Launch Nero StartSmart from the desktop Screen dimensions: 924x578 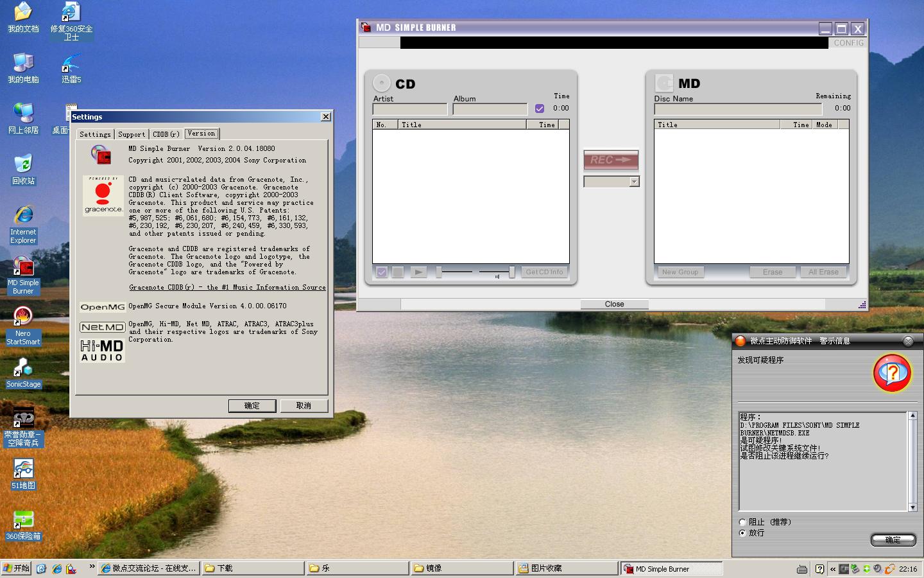point(23,326)
